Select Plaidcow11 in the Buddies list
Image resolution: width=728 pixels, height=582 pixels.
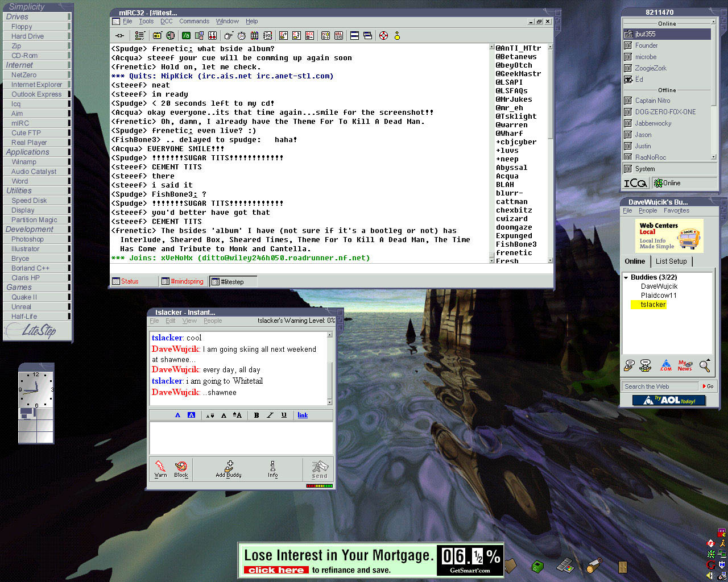point(659,296)
